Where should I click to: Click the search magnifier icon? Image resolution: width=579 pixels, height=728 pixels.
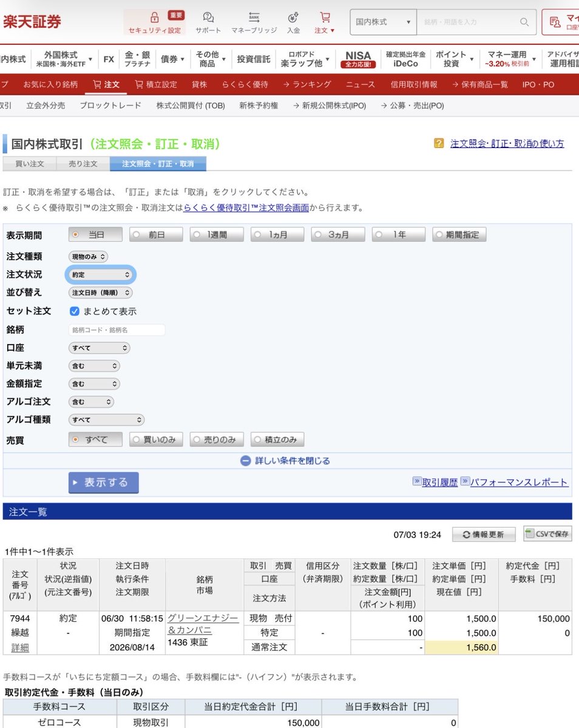[x=524, y=22]
